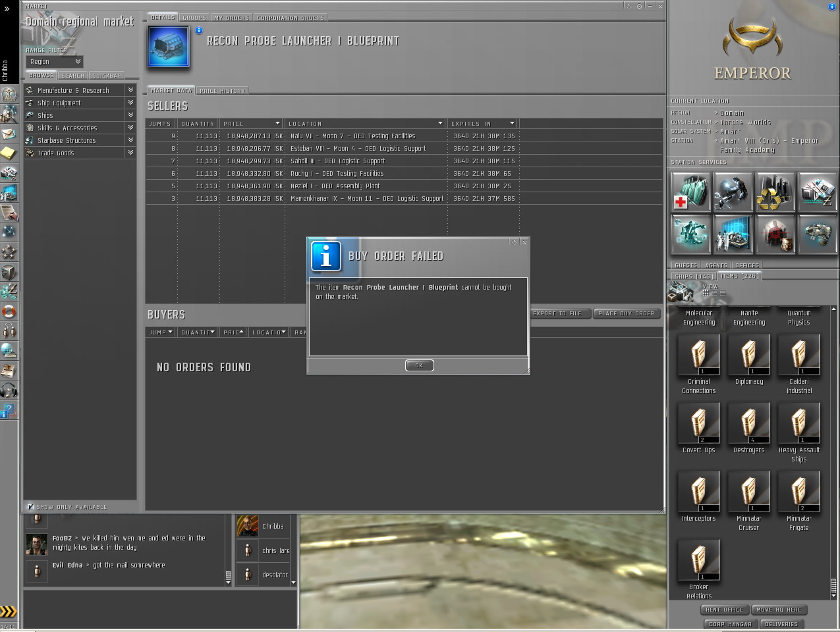Switch to the Ships [143] tab
840x632 pixels.
click(x=694, y=276)
